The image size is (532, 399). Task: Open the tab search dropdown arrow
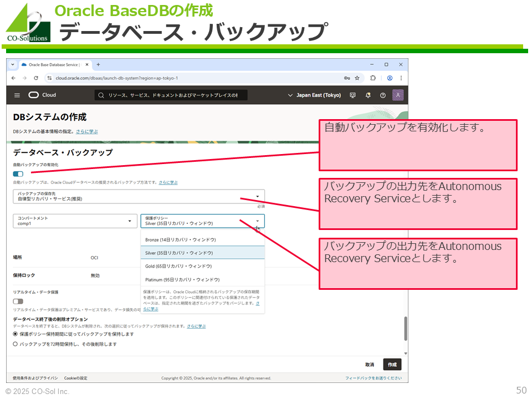coord(13,64)
